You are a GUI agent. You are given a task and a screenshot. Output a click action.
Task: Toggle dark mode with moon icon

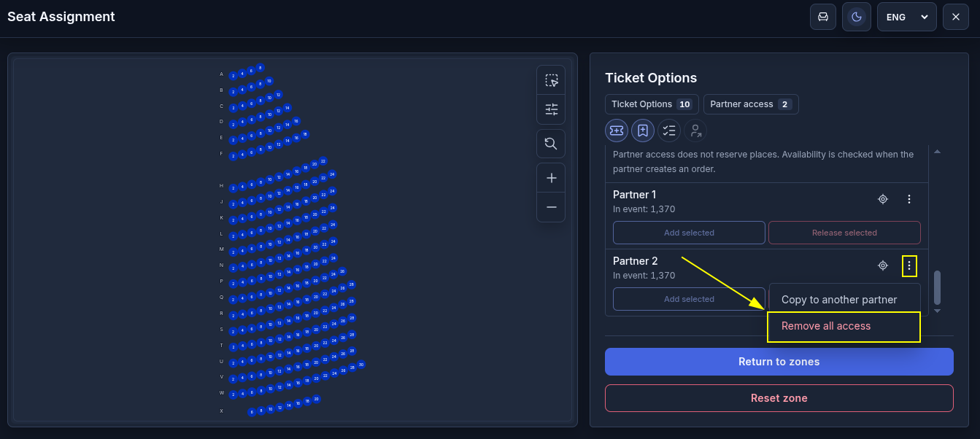(857, 17)
